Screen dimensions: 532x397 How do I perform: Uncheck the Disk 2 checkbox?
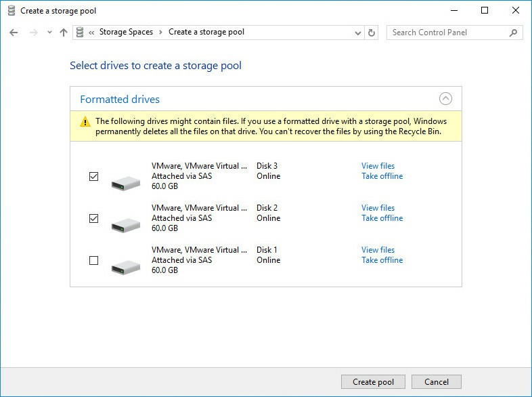click(x=93, y=218)
